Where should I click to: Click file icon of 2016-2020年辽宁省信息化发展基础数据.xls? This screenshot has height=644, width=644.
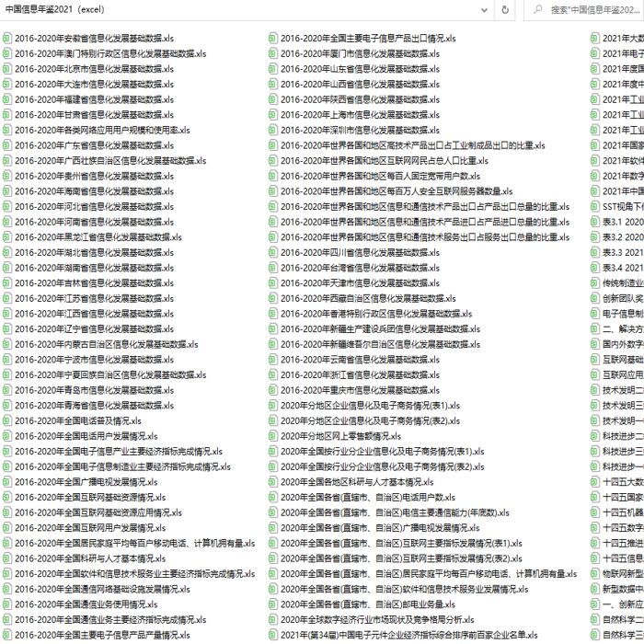(x=7, y=329)
